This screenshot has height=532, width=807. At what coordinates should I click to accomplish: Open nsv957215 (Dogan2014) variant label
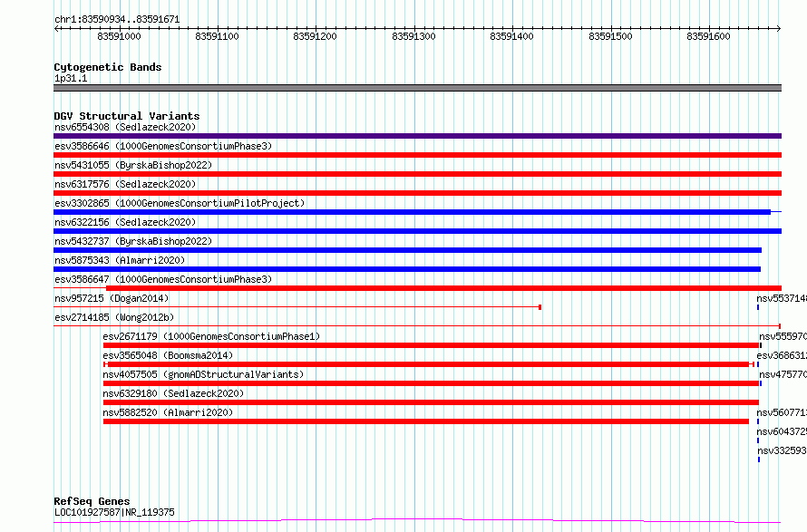[x=112, y=298]
